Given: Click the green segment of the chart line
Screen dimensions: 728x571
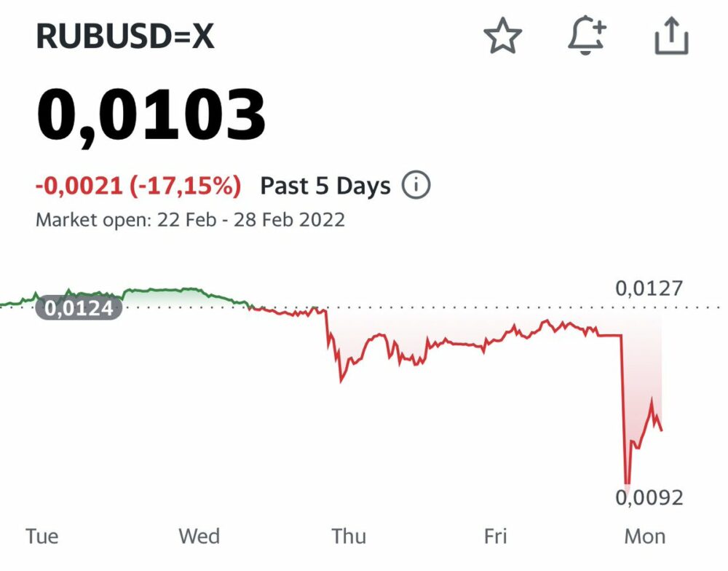Looking at the screenshot, I should pyautogui.click(x=167, y=289).
